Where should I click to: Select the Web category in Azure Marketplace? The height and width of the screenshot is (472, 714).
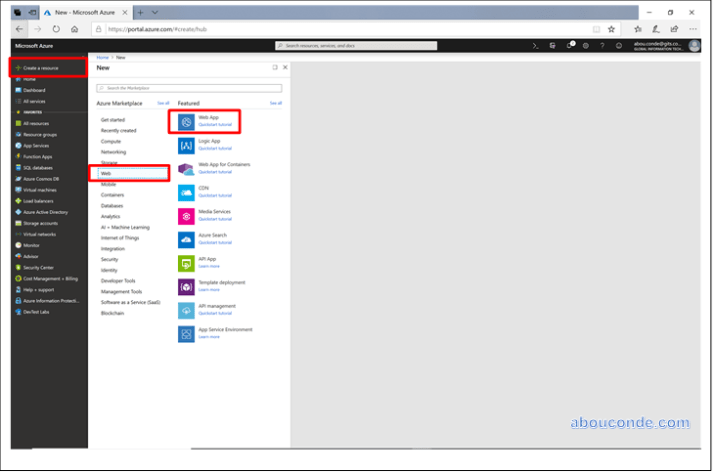point(108,173)
